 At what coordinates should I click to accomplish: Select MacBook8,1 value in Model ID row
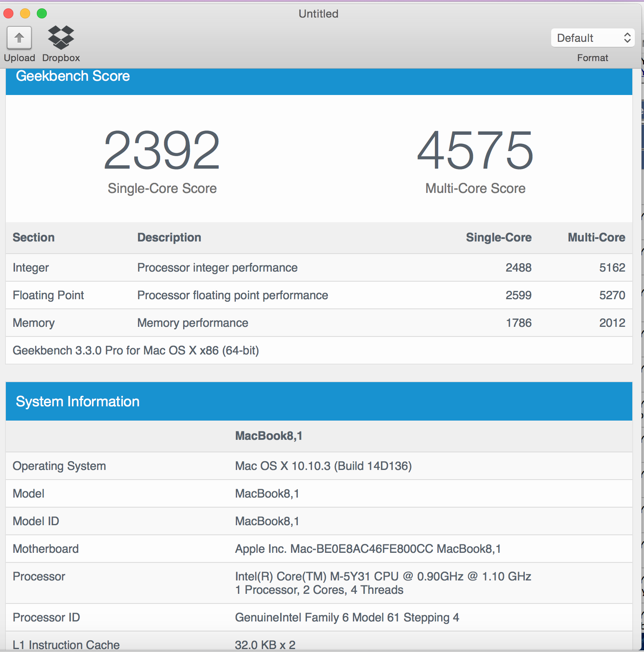pos(267,521)
